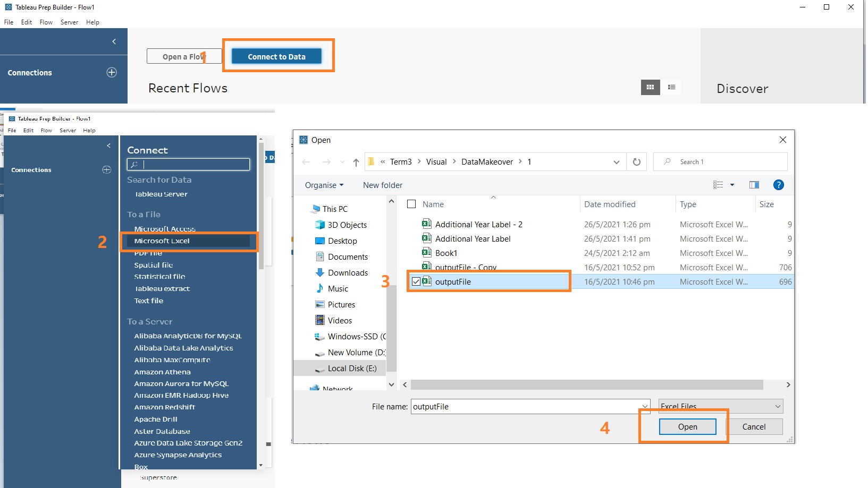This screenshot has width=868, height=488.
Task: Expand the File name dropdown arrow
Action: point(645,407)
